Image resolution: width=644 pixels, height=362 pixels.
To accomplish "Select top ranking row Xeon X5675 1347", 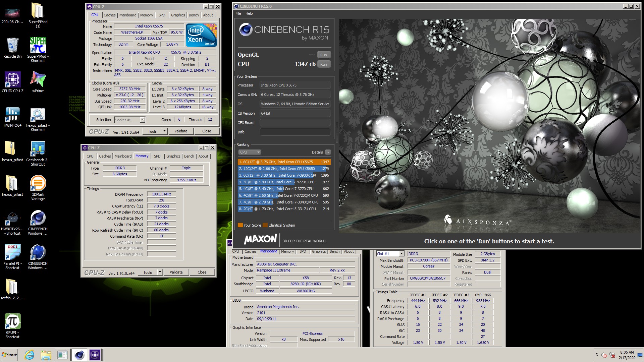I will [x=284, y=162].
